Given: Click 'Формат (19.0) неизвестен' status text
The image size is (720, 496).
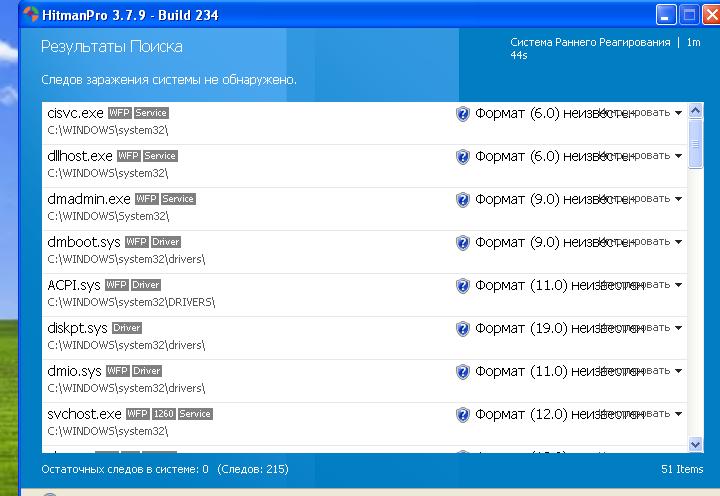Looking at the screenshot, I should point(559,328).
